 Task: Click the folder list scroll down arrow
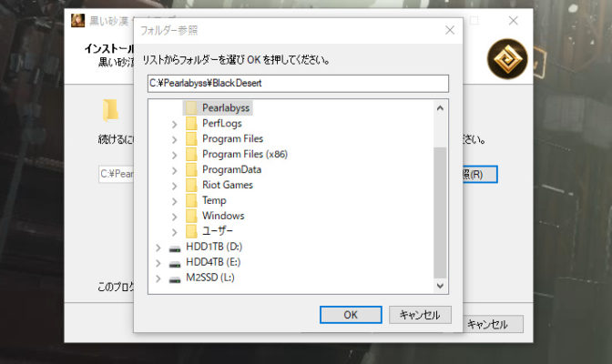(x=440, y=286)
